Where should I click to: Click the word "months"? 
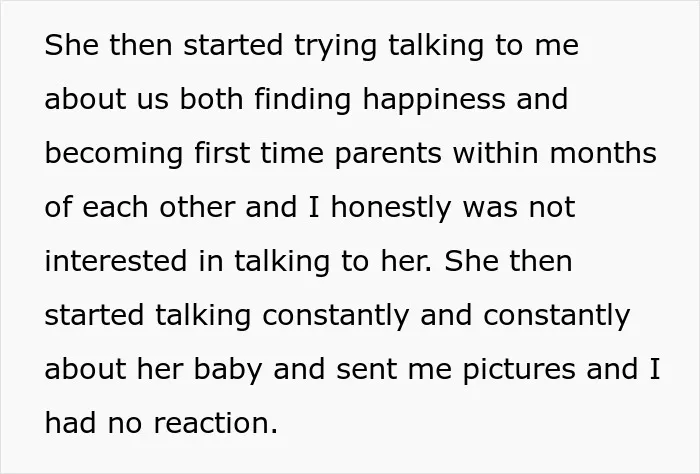(603, 153)
